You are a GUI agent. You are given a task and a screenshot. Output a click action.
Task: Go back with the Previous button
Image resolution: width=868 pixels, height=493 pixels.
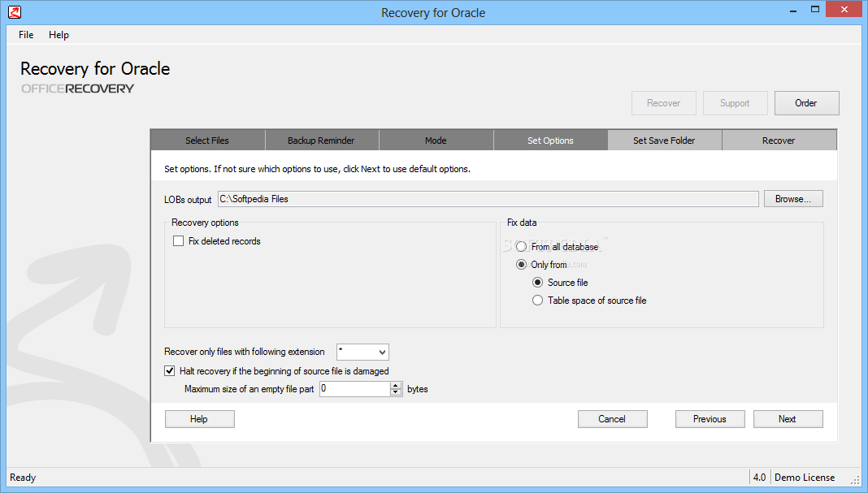(710, 419)
